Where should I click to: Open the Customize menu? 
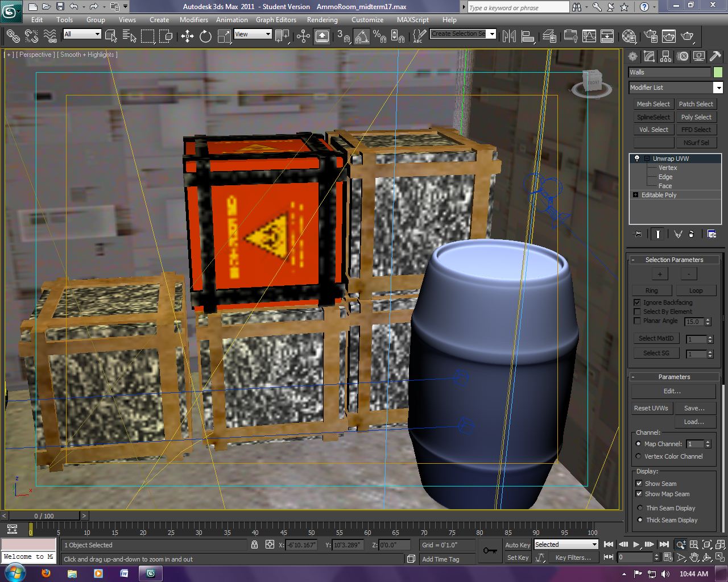pos(367,19)
